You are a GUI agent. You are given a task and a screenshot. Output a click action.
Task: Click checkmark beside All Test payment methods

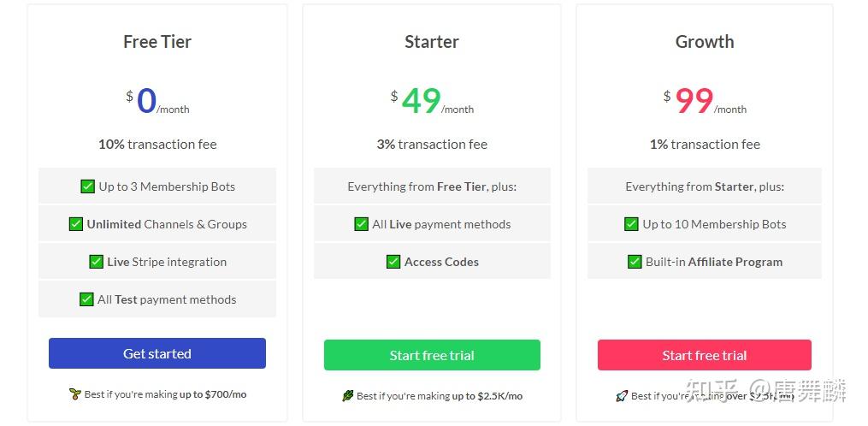(86, 299)
